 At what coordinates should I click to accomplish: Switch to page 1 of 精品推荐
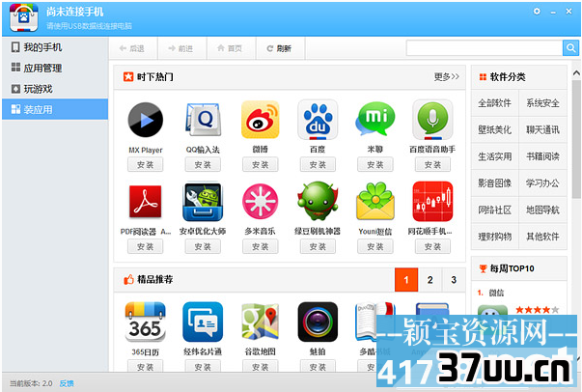pos(406,280)
